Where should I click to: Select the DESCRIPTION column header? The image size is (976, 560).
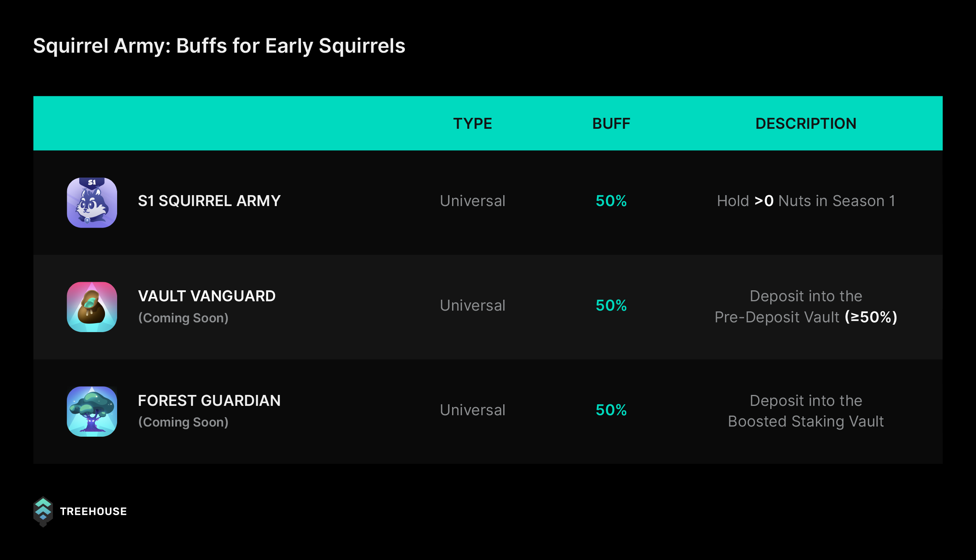[x=806, y=123]
